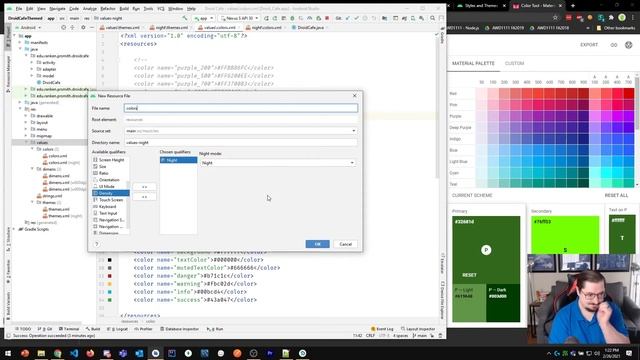Click the red Stop icon in toolbar
The image size is (640, 360).
click(x=327, y=18)
